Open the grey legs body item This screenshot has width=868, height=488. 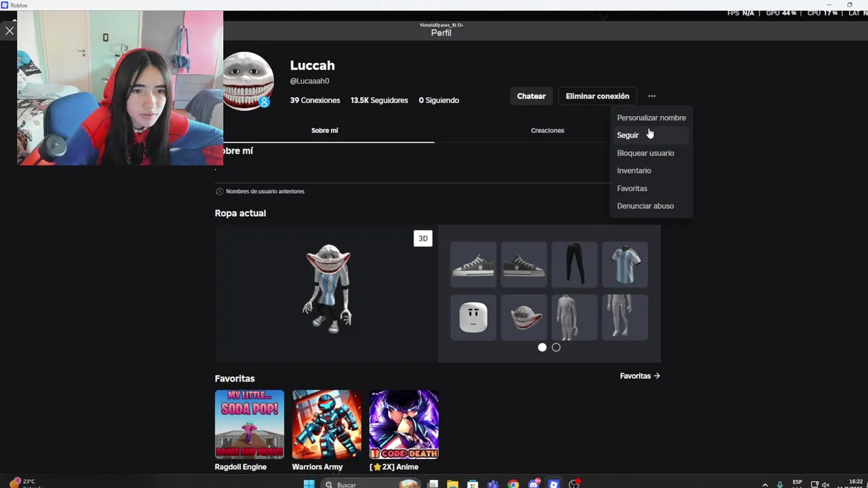coord(625,317)
